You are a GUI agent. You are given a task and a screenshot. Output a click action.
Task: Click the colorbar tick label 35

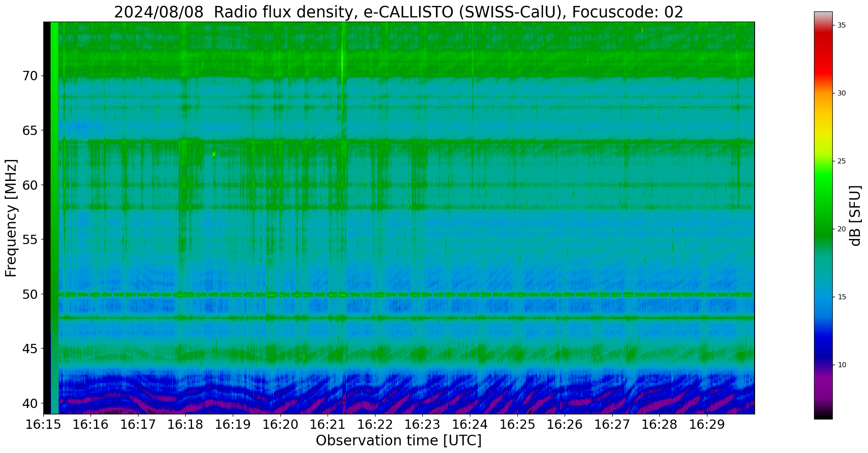click(x=841, y=25)
